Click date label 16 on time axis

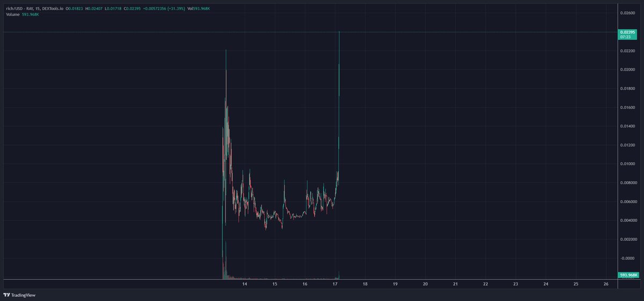coord(305,284)
